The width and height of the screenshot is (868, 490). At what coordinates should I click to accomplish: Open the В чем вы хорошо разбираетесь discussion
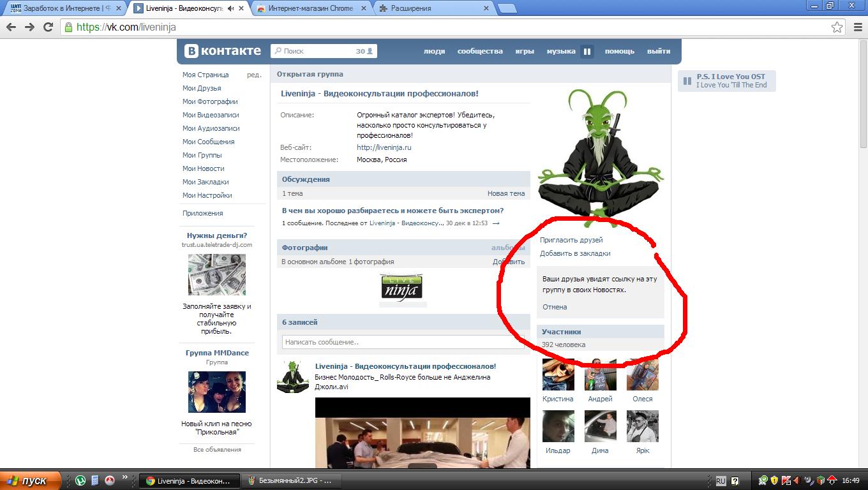(x=393, y=211)
